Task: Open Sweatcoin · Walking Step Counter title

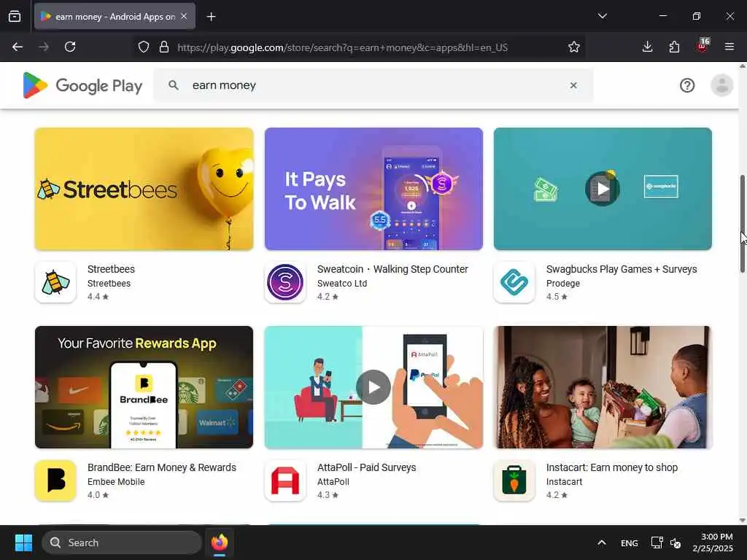Action: pos(392,269)
